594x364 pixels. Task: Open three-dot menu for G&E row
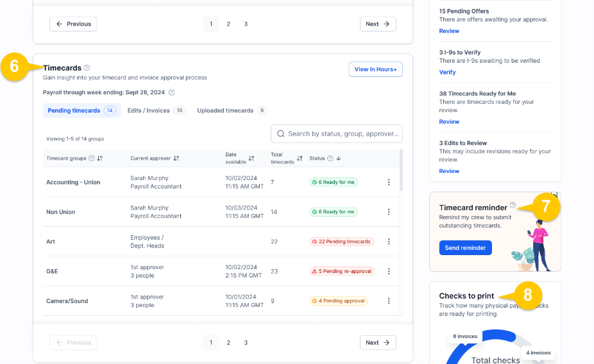(389, 271)
